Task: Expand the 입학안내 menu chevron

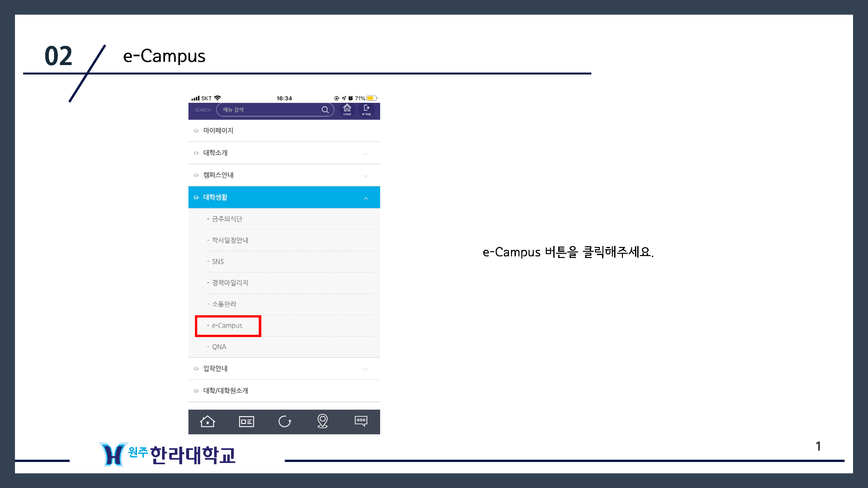Action: click(x=365, y=369)
